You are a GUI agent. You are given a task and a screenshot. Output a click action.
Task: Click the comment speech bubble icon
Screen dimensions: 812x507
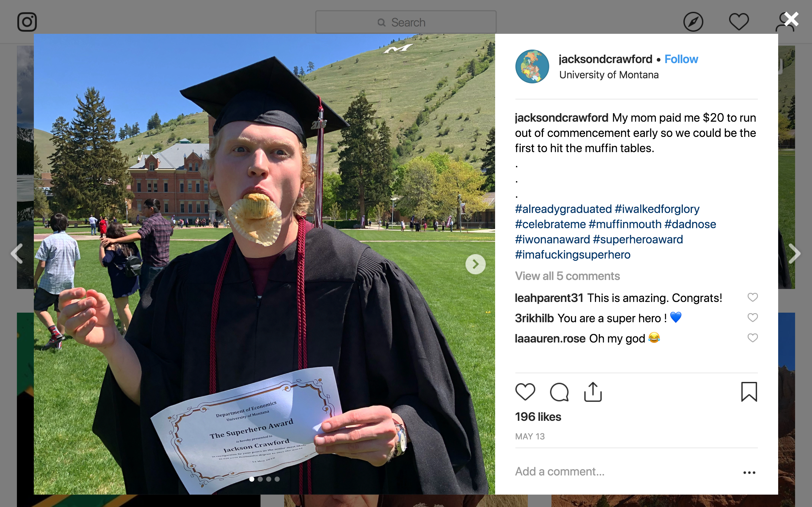tap(559, 392)
